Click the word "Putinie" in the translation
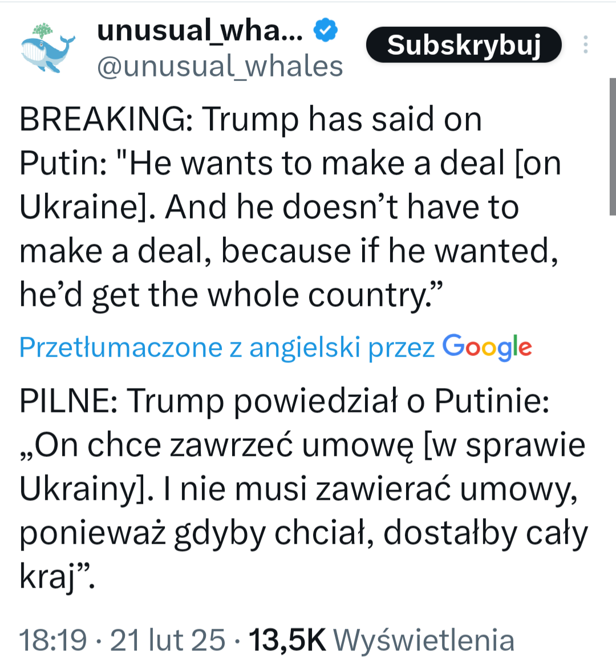This screenshot has height=672, width=616. pyautogui.click(x=492, y=400)
